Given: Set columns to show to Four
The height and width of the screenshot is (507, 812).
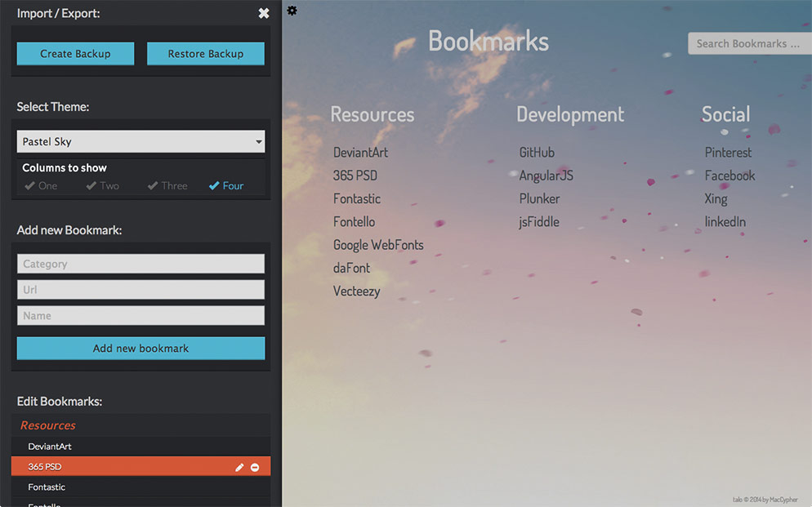Looking at the screenshot, I should point(226,185).
